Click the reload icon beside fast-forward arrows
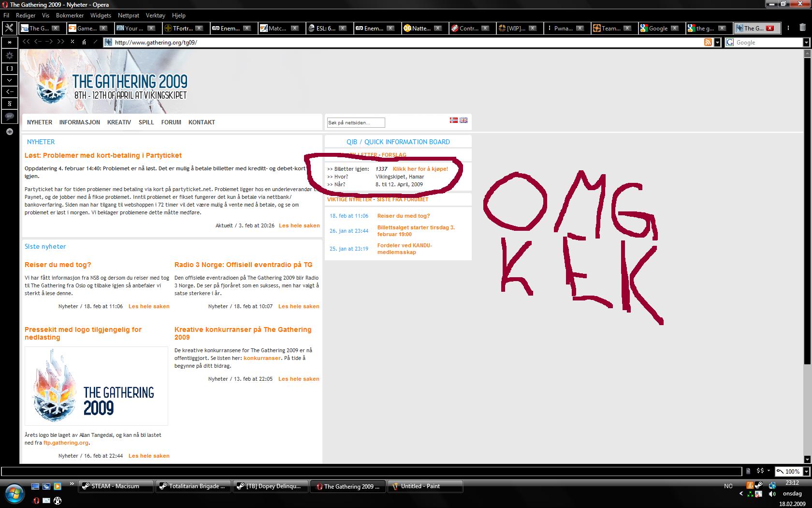Screen dimensions: 812x508 [72, 42]
